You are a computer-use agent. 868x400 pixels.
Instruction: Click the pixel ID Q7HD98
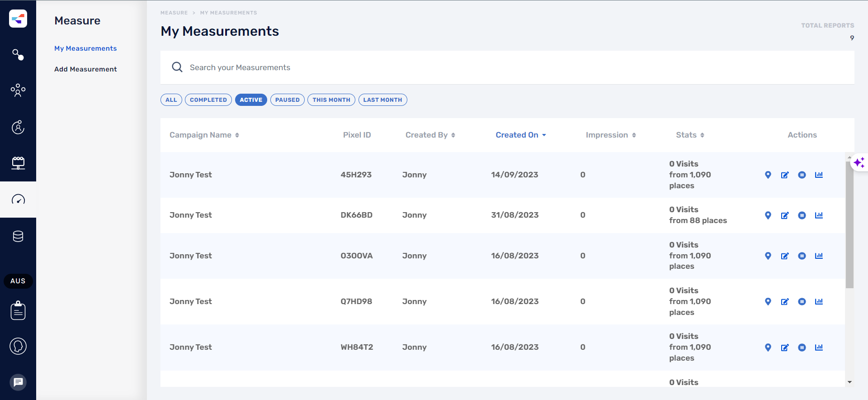click(x=356, y=301)
